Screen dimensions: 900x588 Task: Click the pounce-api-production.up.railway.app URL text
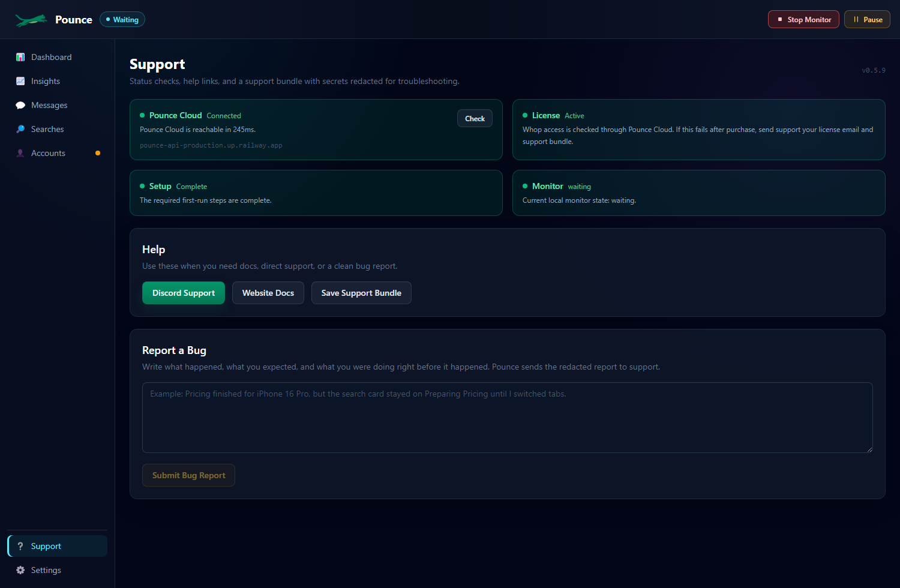211,145
